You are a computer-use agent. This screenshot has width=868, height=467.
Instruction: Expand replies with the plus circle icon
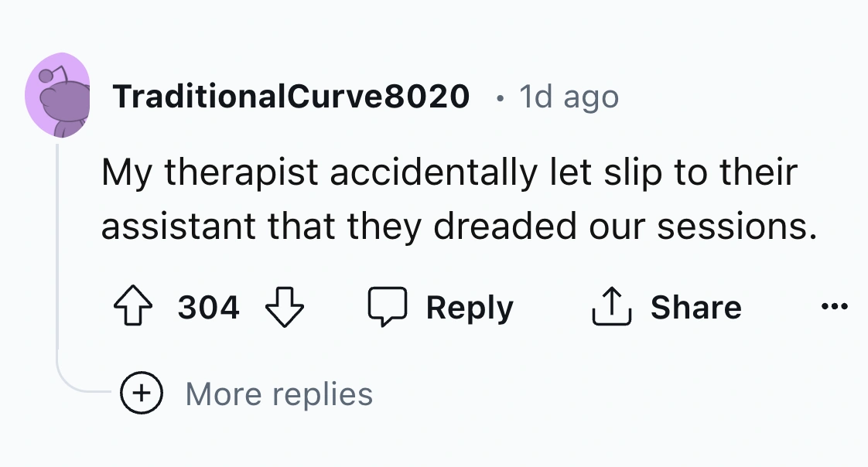coord(141,394)
